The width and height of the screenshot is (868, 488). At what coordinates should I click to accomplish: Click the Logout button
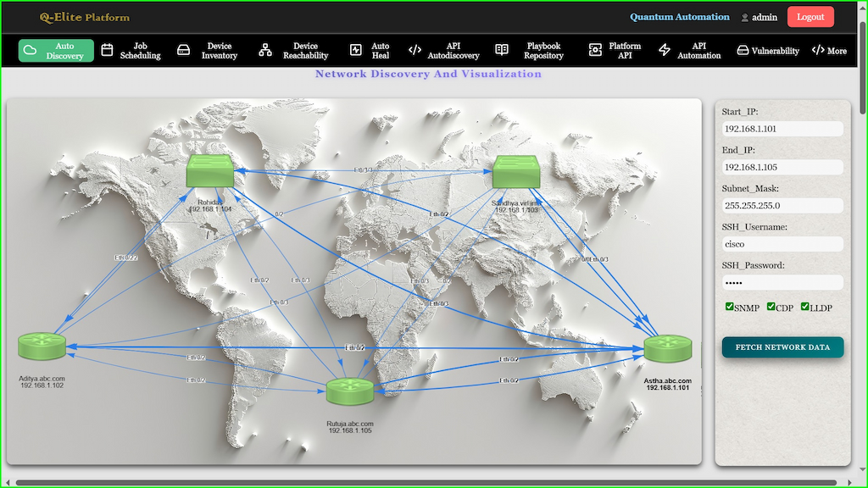[810, 17]
